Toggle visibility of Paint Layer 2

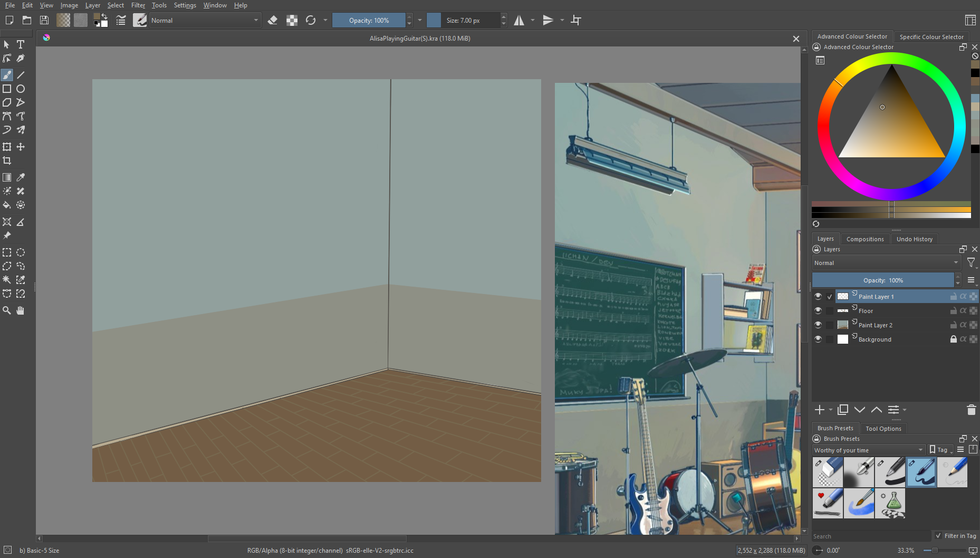pyautogui.click(x=818, y=325)
